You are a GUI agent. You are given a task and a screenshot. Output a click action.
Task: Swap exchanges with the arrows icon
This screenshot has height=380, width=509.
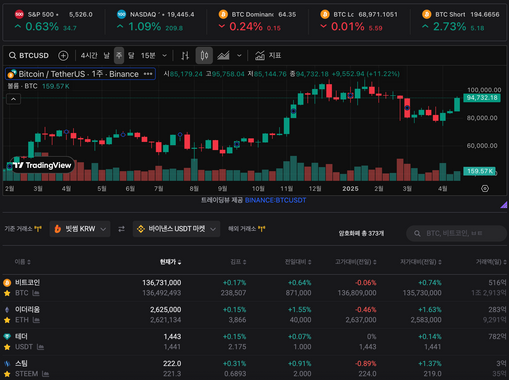coord(122,229)
